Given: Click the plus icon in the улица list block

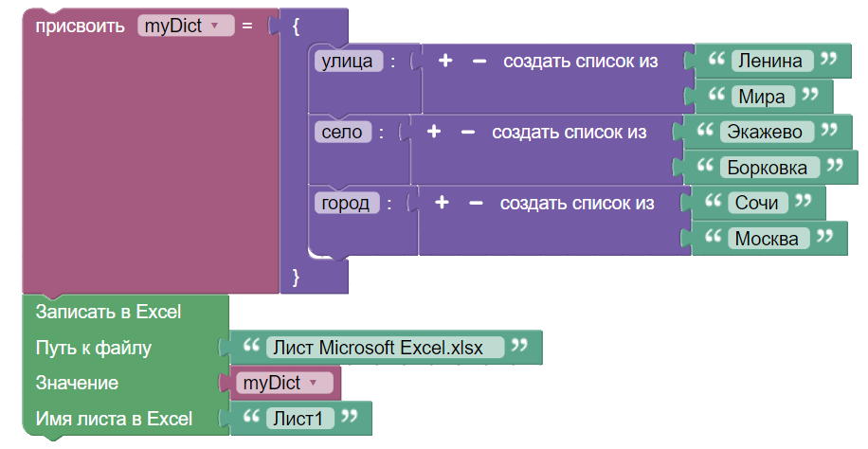Looking at the screenshot, I should pyautogui.click(x=445, y=62).
